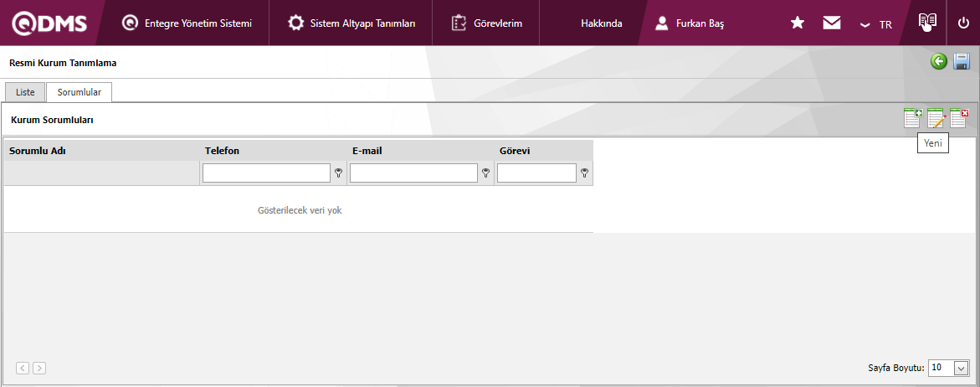Select the Sorumlular tab
980x387 pixels.
[x=79, y=92]
